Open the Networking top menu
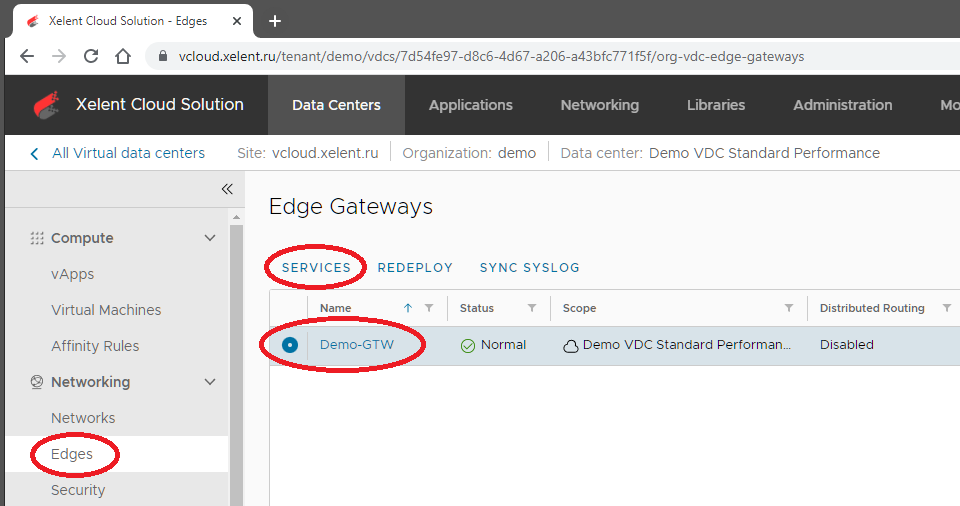The height and width of the screenshot is (506, 960). tap(599, 105)
